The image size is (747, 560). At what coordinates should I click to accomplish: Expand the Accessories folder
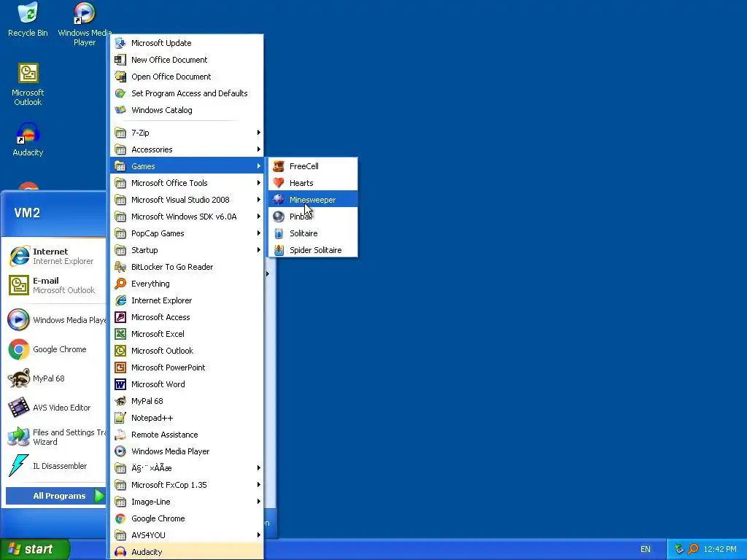coord(187,149)
